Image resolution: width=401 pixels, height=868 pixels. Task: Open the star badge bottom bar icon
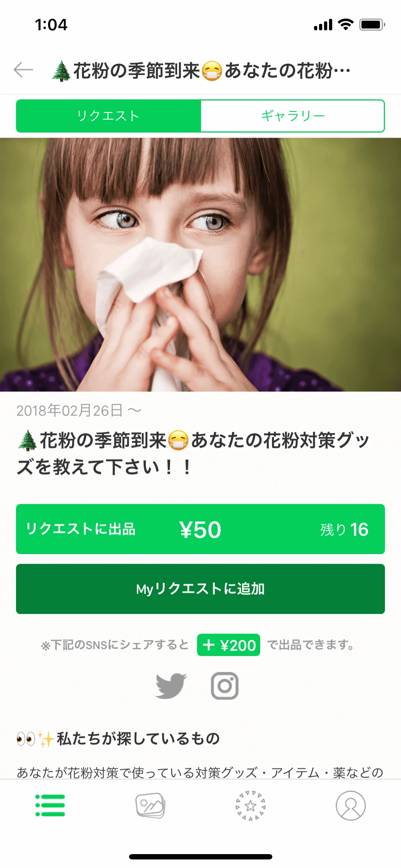pyautogui.click(x=251, y=805)
